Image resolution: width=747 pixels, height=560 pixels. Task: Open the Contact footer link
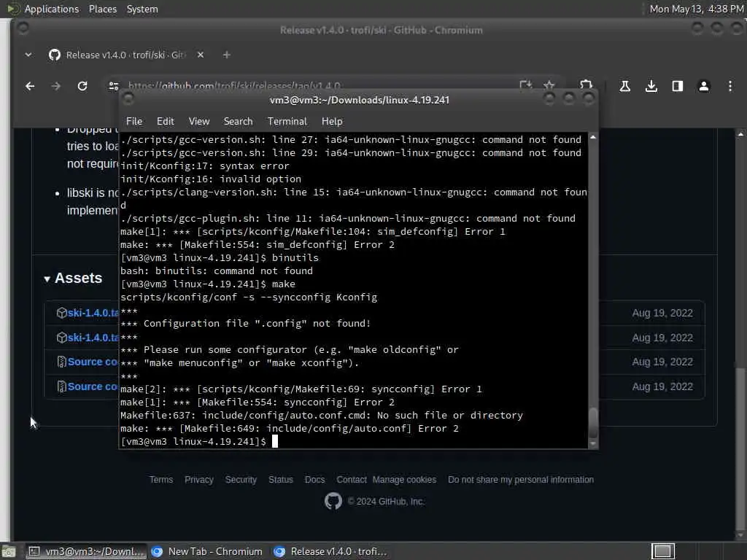point(352,480)
